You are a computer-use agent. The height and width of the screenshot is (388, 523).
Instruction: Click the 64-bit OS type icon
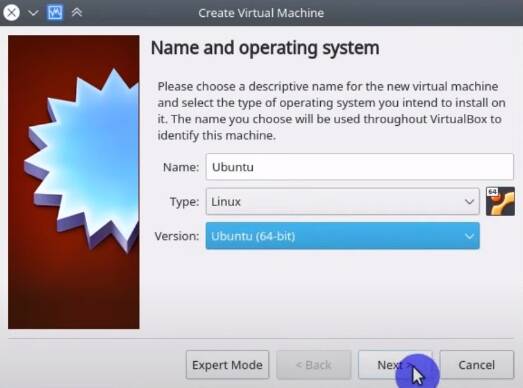tap(500, 201)
